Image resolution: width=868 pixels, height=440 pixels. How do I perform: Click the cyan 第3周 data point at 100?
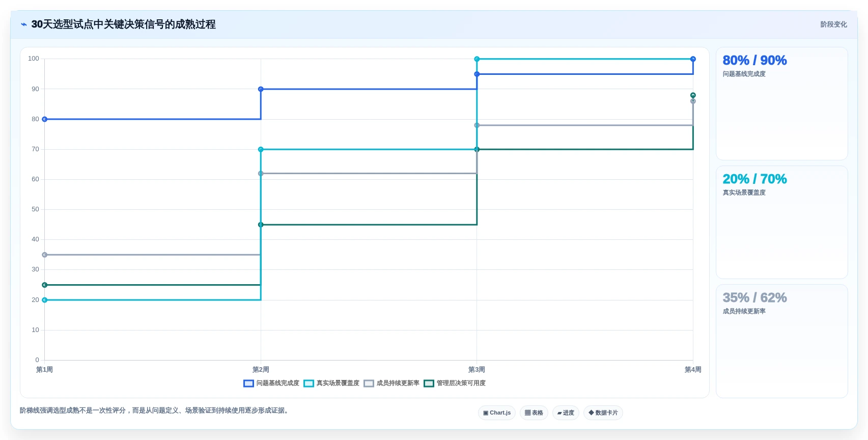coord(477,59)
